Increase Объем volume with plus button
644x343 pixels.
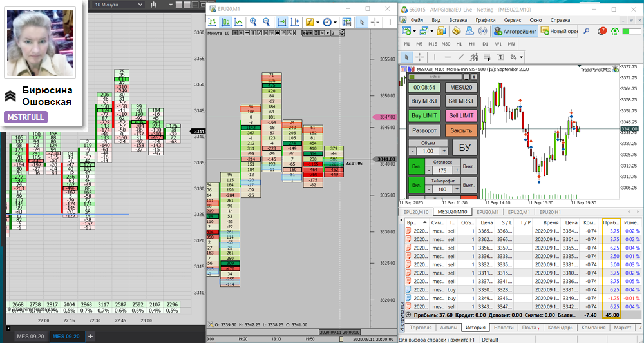click(x=444, y=151)
